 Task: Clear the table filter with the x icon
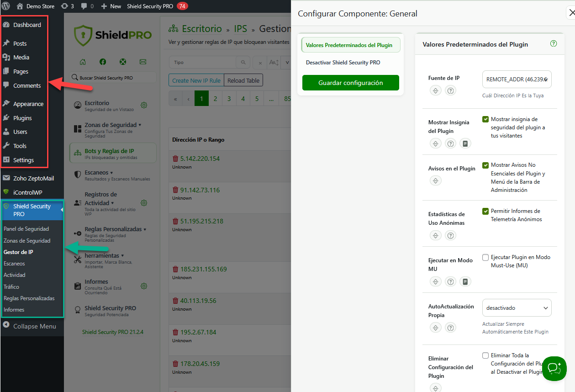[x=259, y=62]
